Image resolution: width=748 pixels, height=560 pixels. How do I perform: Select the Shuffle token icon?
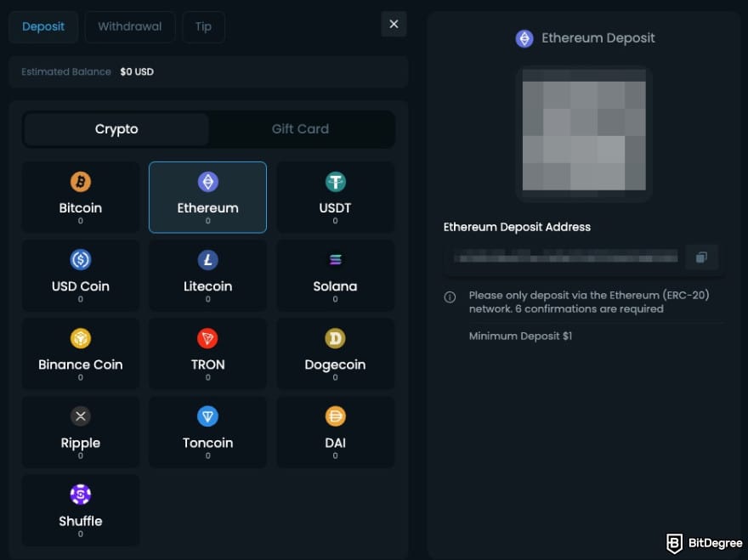pos(81,495)
